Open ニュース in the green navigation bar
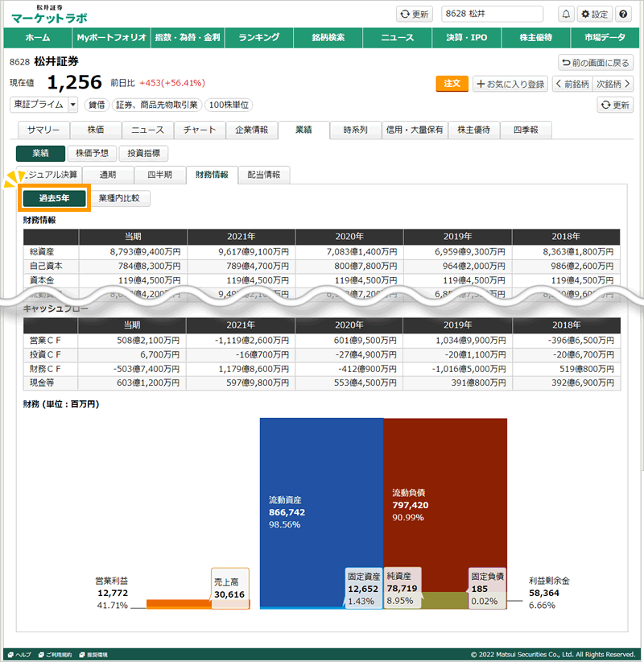The width and height of the screenshot is (644, 662). [x=398, y=38]
